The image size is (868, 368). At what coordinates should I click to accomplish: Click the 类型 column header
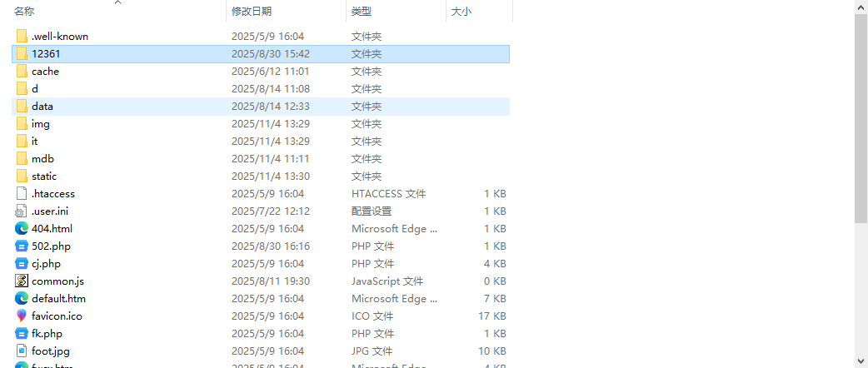coord(362,12)
